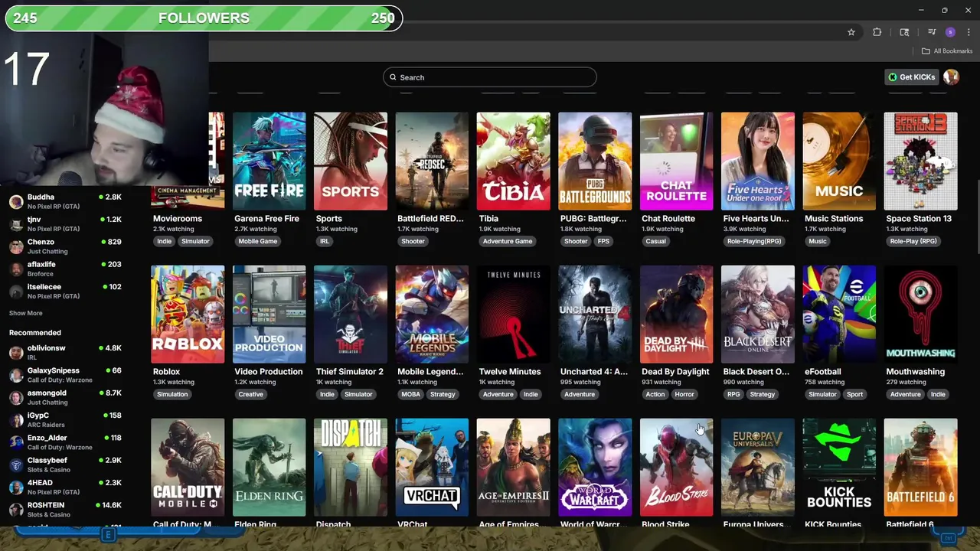Open the Chat Roulette cover
The width and height of the screenshot is (980, 551).
pos(676,161)
